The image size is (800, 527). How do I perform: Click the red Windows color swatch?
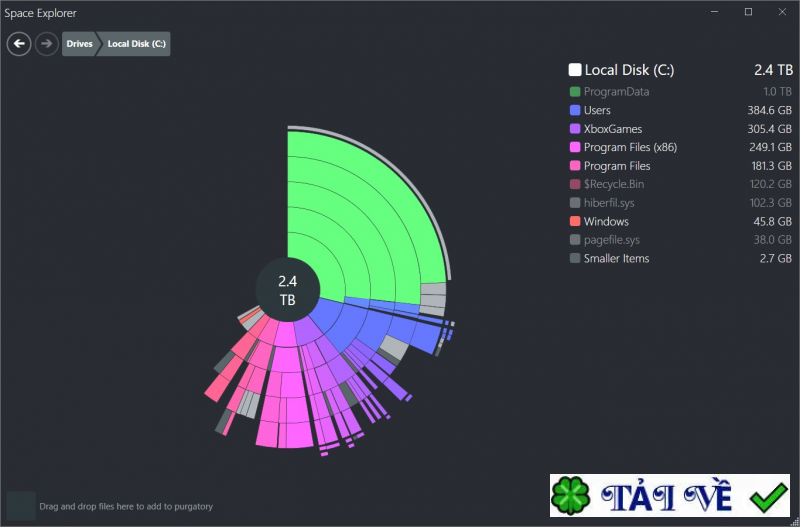click(x=575, y=221)
